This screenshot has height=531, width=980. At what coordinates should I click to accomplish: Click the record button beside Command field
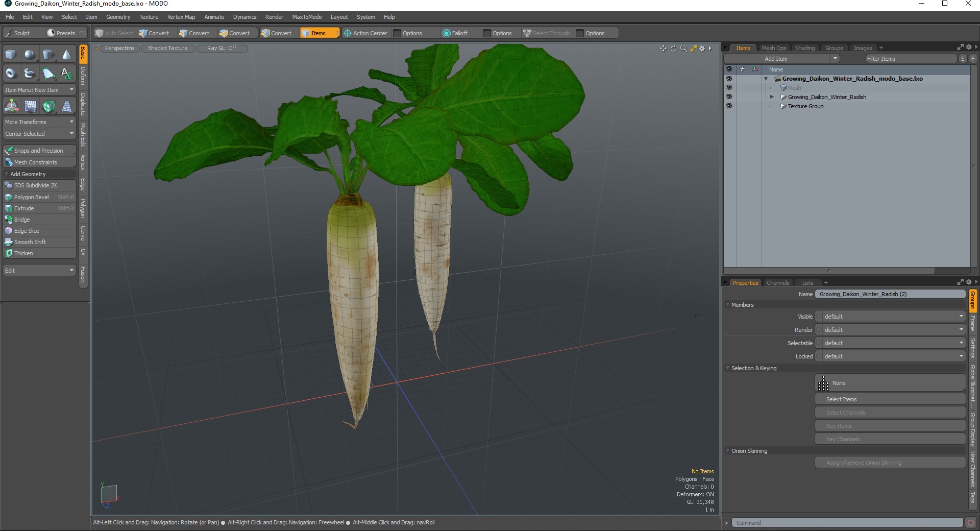point(971,522)
